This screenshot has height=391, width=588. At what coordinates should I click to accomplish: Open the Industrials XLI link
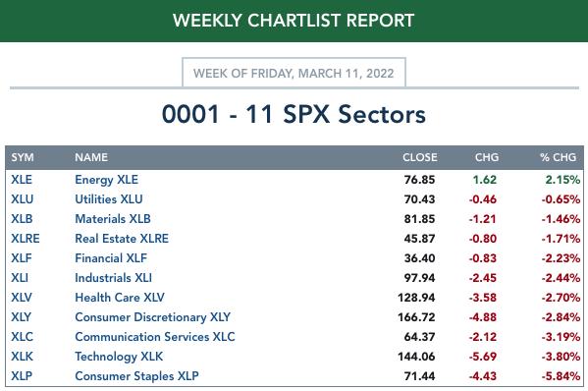coord(113,278)
